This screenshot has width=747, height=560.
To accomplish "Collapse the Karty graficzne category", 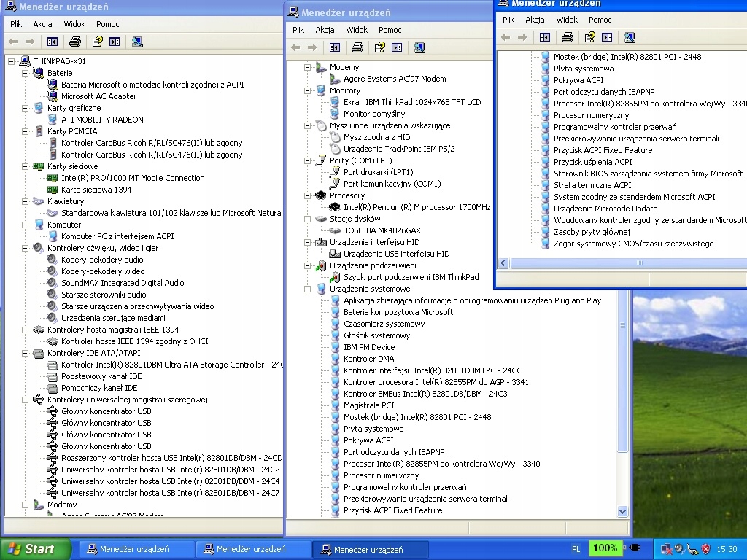I will (x=26, y=108).
